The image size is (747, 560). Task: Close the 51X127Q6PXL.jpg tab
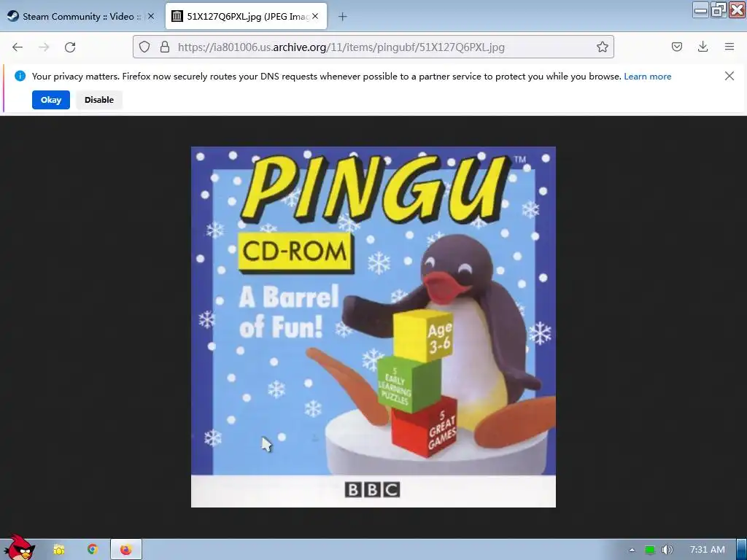point(315,16)
